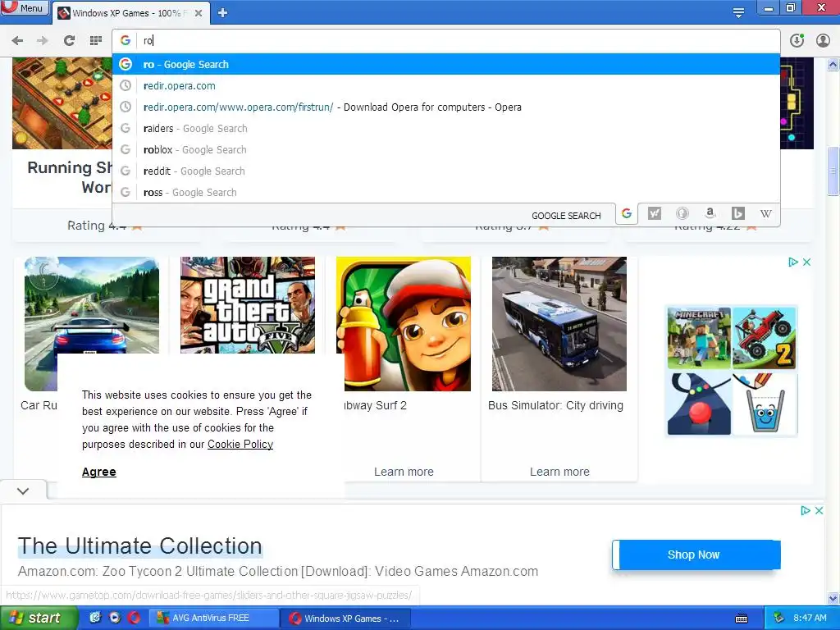Reload the current page
The height and width of the screenshot is (630, 840).
[x=69, y=40]
